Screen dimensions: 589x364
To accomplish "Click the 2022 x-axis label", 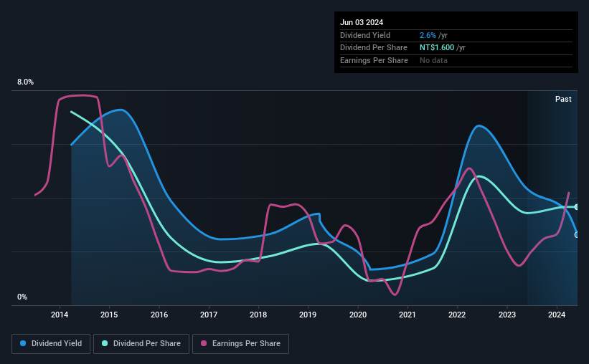I will [x=457, y=315].
